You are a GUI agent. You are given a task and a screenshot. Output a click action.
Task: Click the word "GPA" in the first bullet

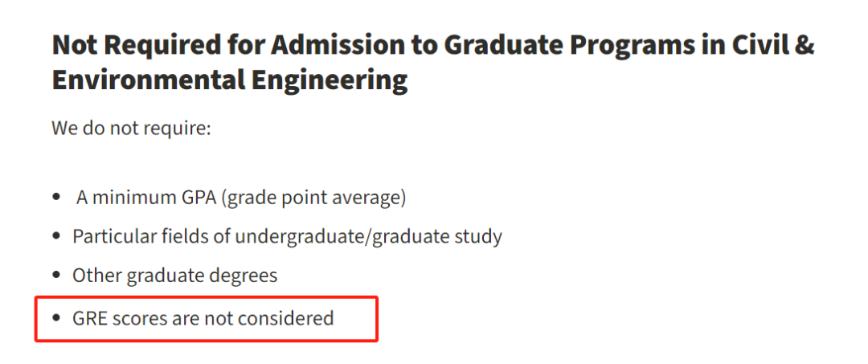click(x=197, y=198)
